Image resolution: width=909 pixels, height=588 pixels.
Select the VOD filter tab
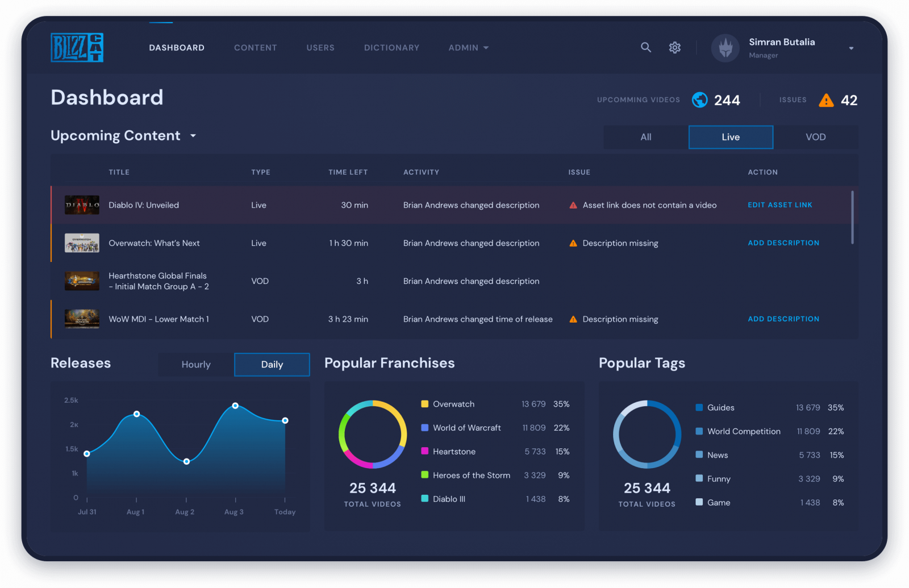(815, 137)
